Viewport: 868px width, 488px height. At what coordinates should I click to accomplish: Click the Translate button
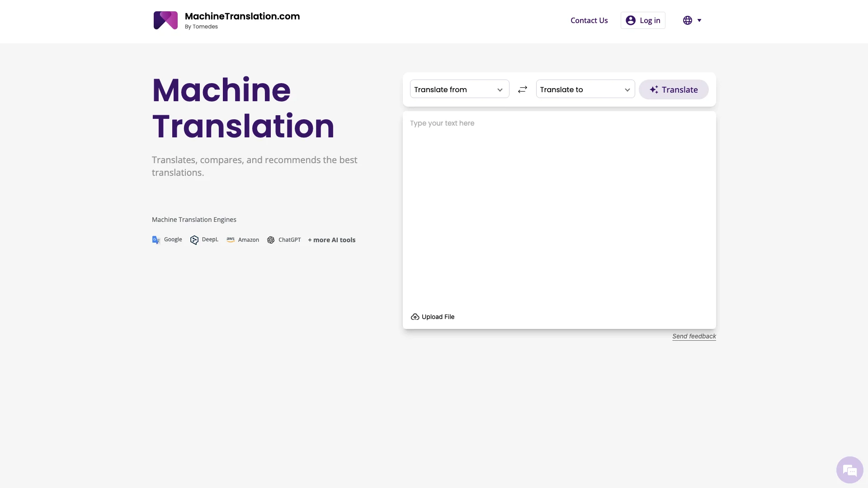673,89
